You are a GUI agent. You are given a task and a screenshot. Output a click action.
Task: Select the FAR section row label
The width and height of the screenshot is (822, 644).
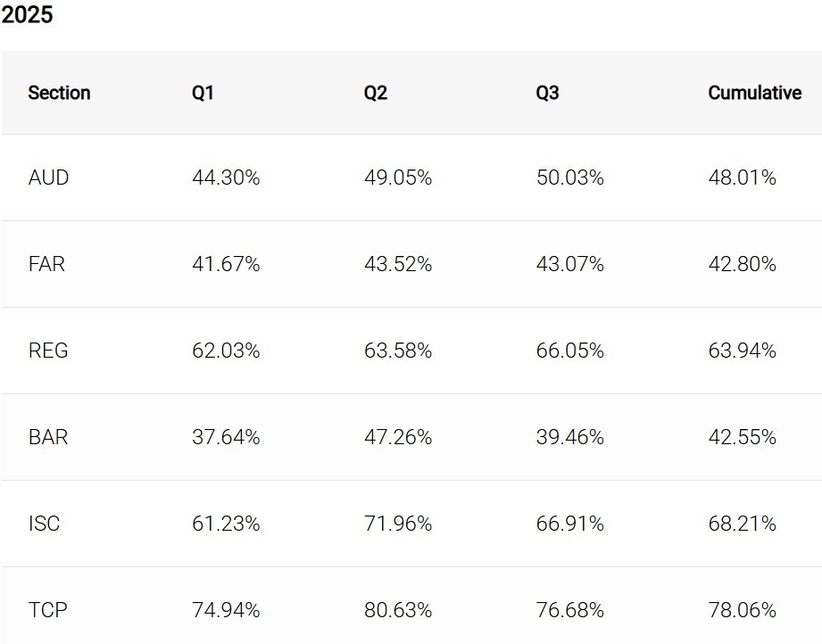tap(46, 264)
